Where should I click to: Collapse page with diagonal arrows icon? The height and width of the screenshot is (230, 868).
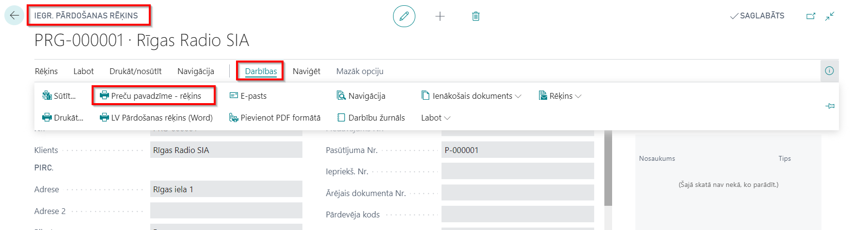tap(830, 16)
